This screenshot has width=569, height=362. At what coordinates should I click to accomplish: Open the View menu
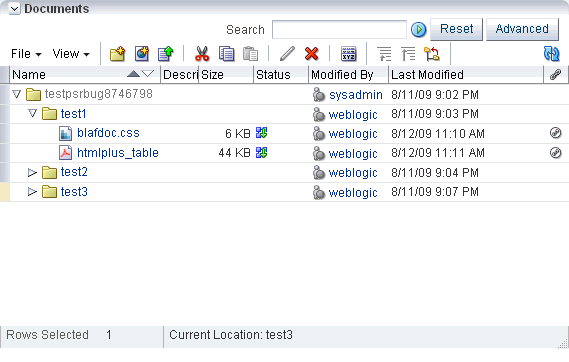(71, 54)
